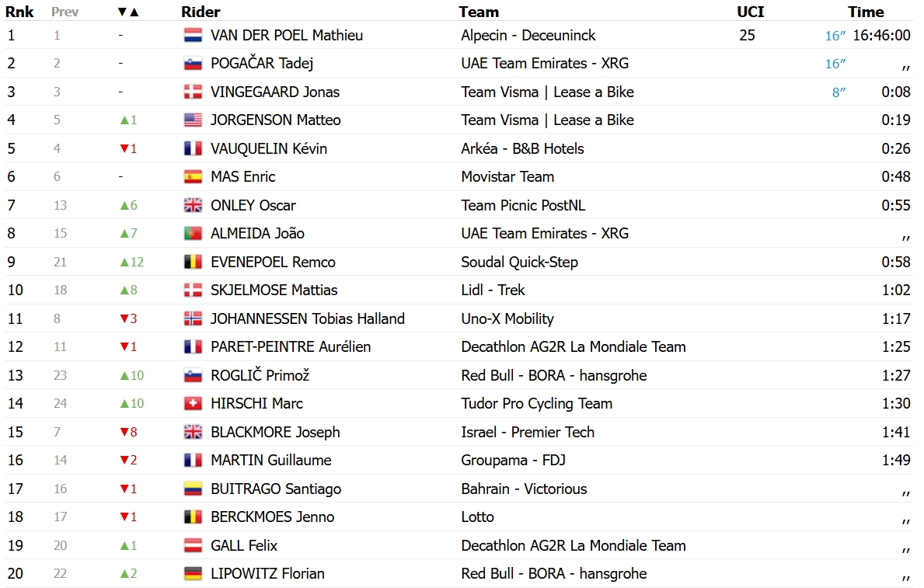Click the Spanish flag next to Mas Enric
Viewport: 924px width, 588px height.
pos(193,177)
